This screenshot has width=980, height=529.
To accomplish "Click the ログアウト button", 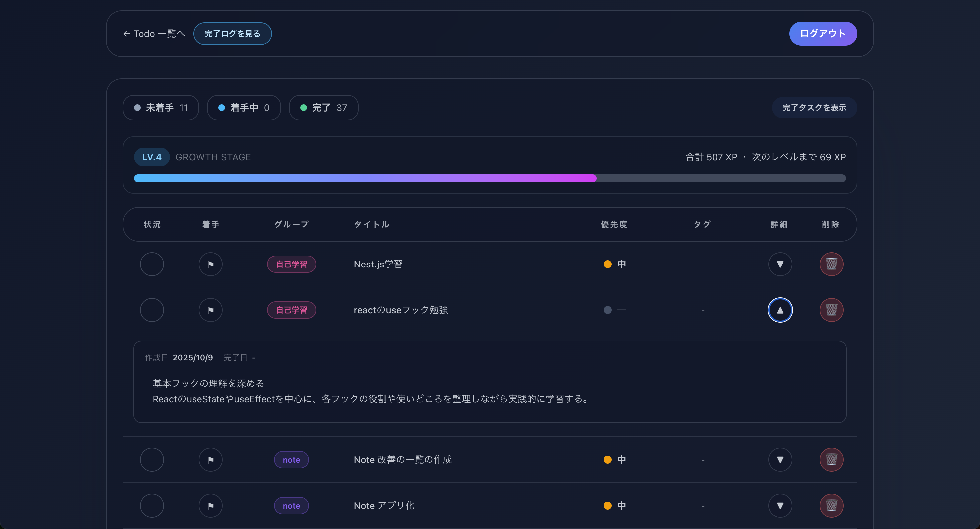I will [823, 33].
